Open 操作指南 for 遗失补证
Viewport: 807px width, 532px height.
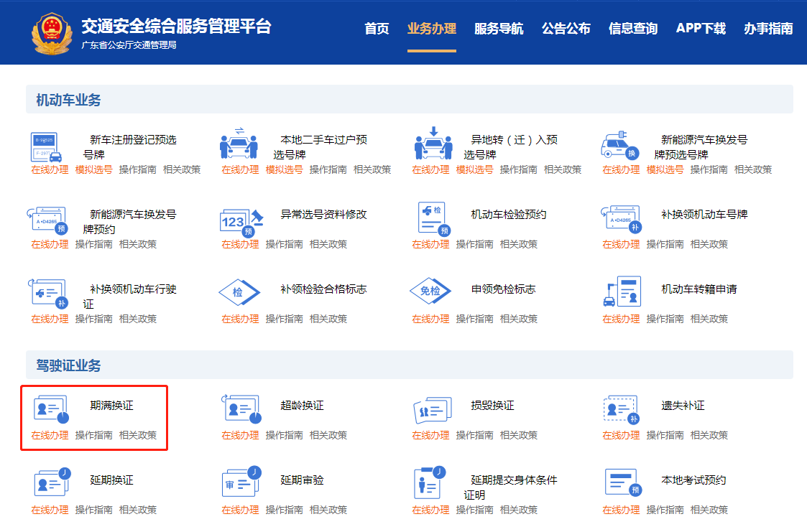[665, 435]
